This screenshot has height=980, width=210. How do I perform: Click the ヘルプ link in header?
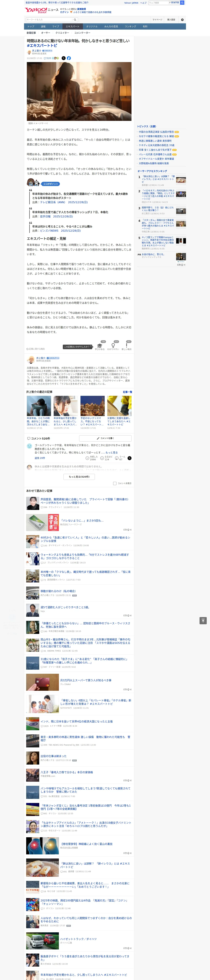pyautogui.click(x=143, y=3)
